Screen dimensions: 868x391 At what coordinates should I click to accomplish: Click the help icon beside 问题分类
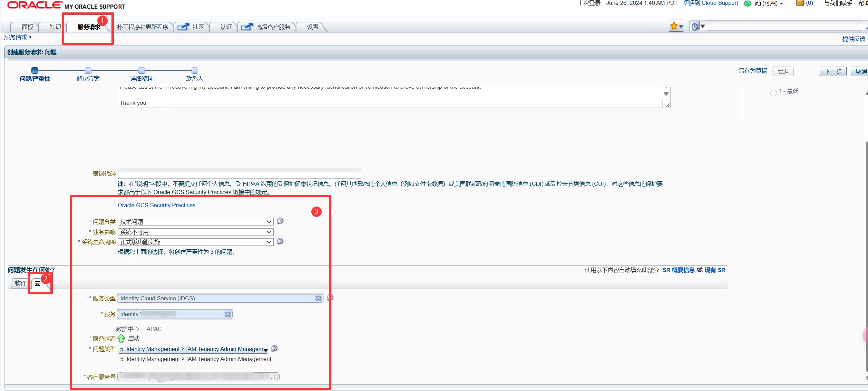(x=280, y=221)
